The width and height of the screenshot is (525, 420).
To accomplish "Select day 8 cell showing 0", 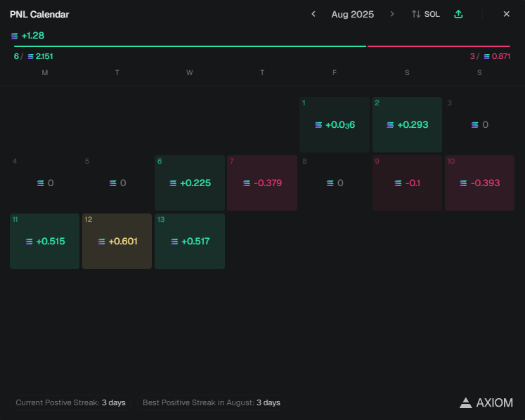I will 335,183.
